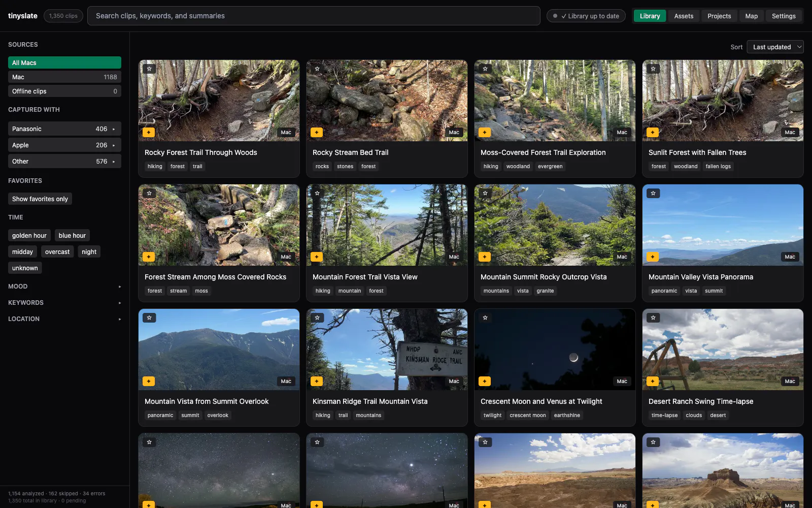Expand the Location filter section
This screenshot has width=812, height=508.
(64, 319)
